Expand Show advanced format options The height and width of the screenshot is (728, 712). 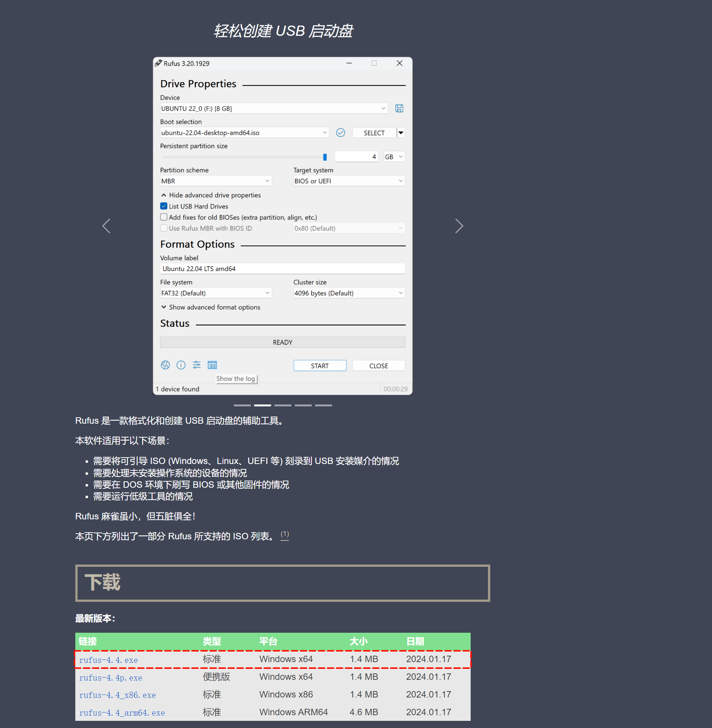[x=211, y=307]
